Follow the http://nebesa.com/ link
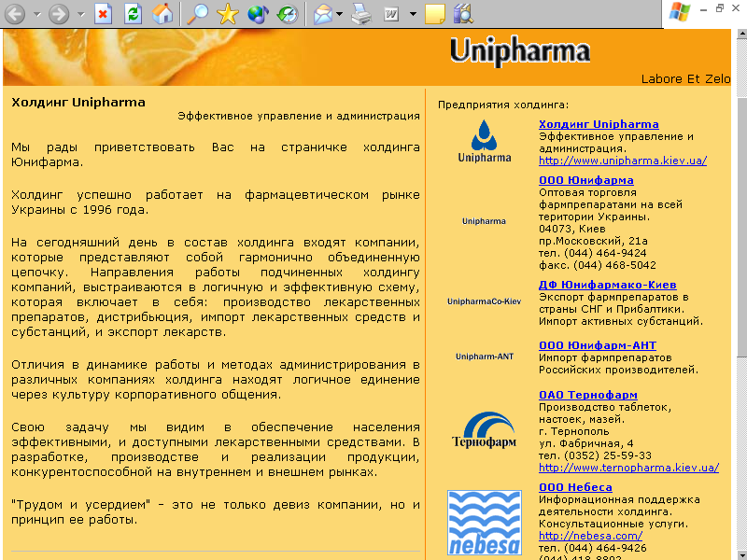 (x=590, y=536)
